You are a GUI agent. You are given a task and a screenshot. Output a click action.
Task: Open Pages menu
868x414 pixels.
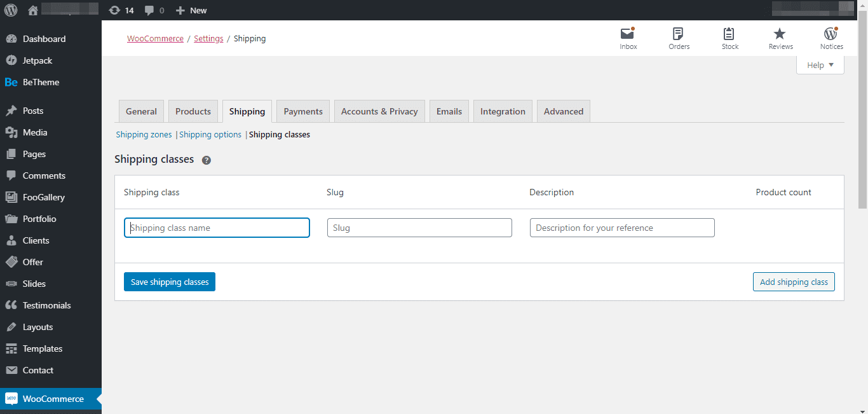click(51, 154)
